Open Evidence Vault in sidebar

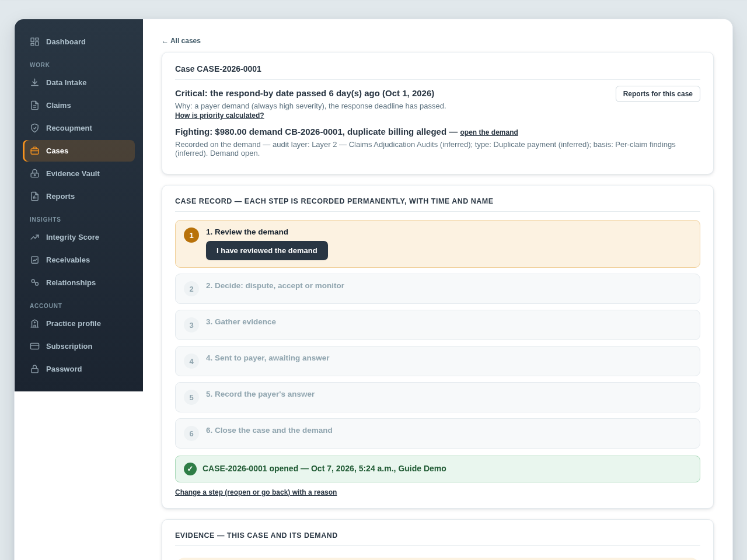click(x=79, y=174)
